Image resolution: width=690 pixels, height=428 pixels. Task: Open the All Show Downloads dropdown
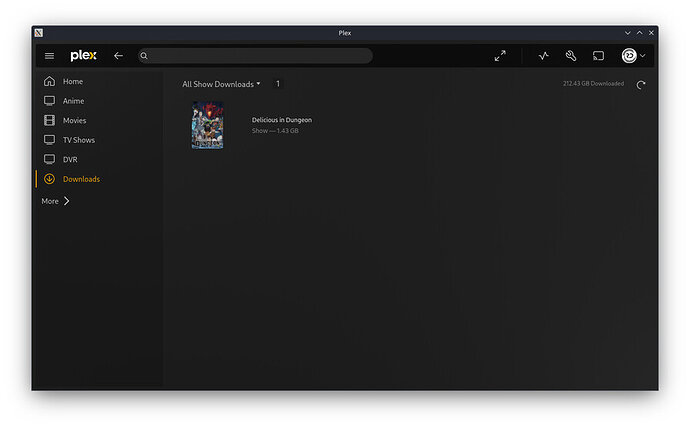tap(221, 84)
